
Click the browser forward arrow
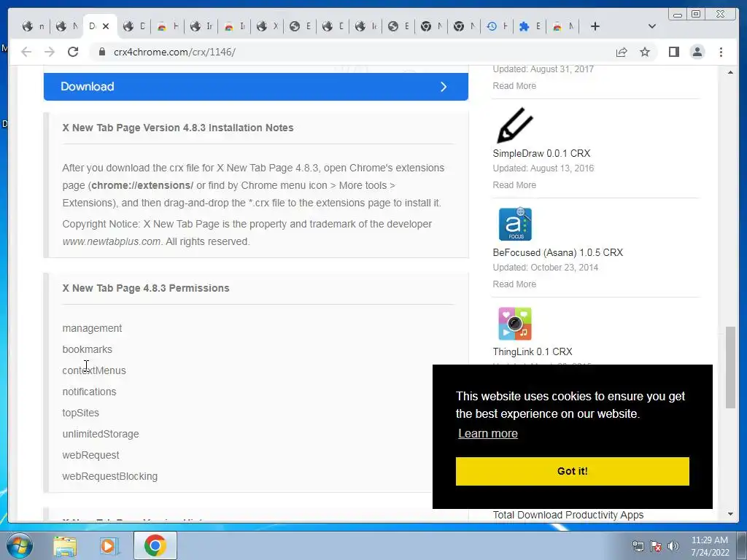point(50,52)
